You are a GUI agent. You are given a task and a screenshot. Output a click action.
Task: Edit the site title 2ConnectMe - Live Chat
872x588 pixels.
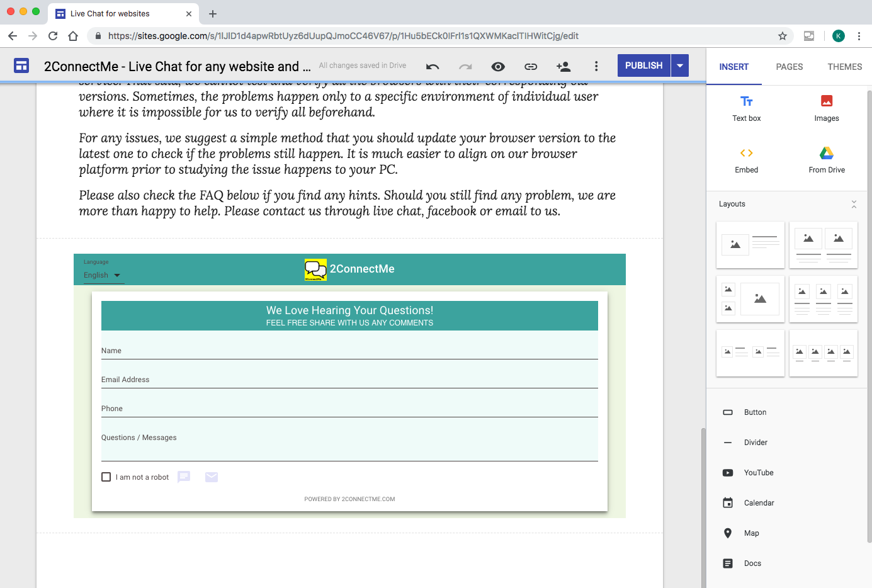click(177, 66)
